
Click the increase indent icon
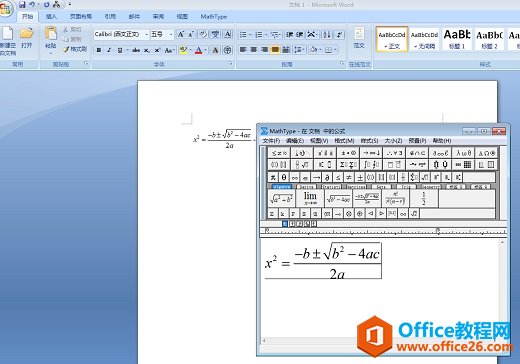point(300,34)
